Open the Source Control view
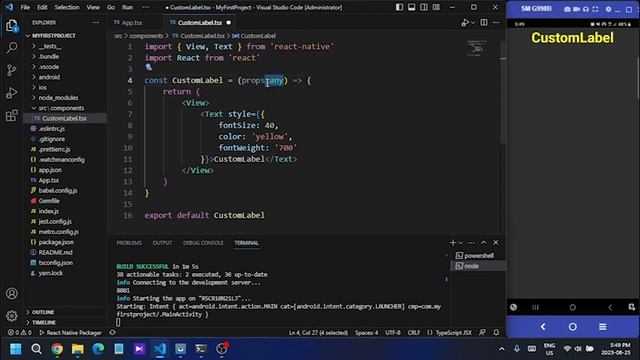The width and height of the screenshot is (640, 360). click(12, 70)
